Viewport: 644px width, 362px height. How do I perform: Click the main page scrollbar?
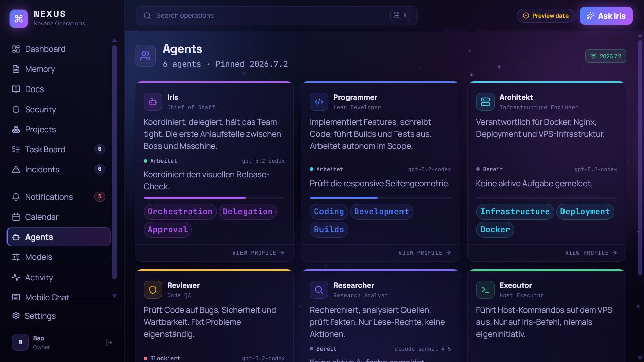pos(640,157)
